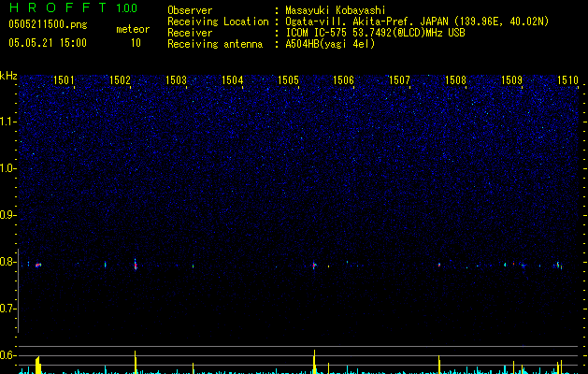
Task: Click the 1502 time marker
Action: (120, 79)
